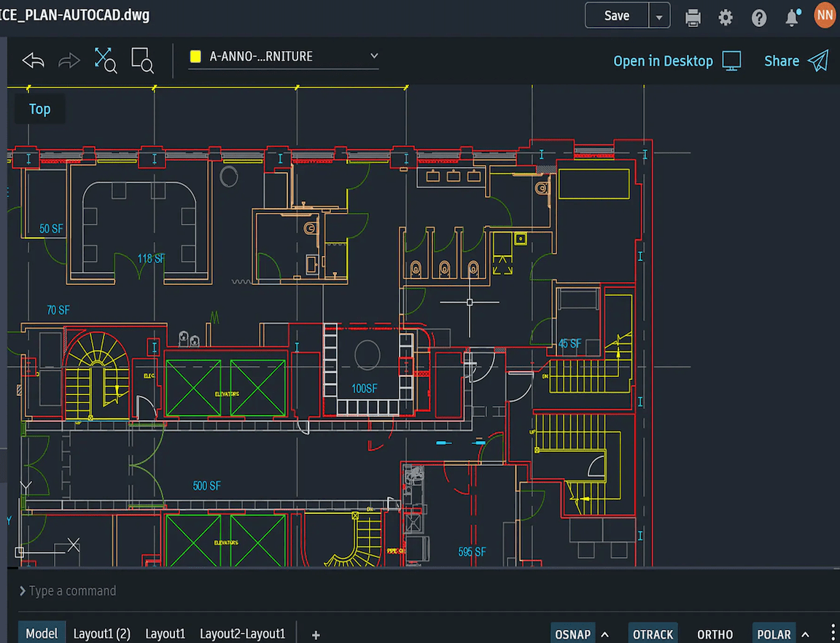Select the Zoom Extents tool
Screen dimensions: 840x643
106,61
